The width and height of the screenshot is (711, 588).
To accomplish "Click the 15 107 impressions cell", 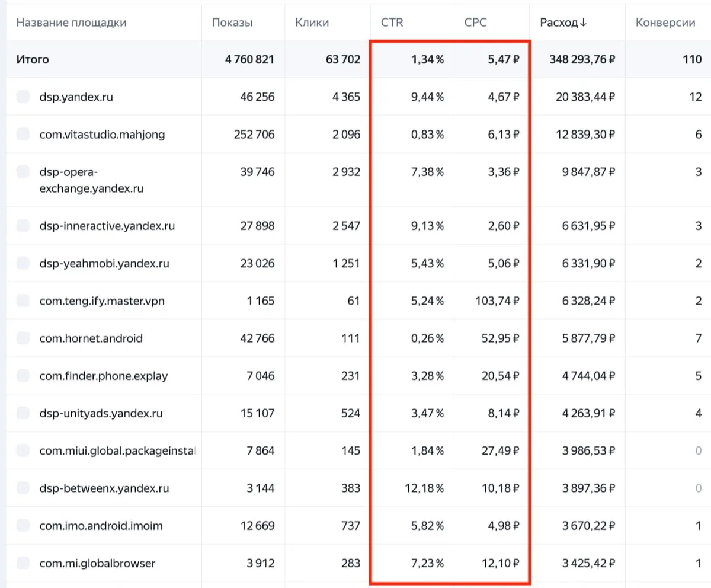I will (258, 413).
